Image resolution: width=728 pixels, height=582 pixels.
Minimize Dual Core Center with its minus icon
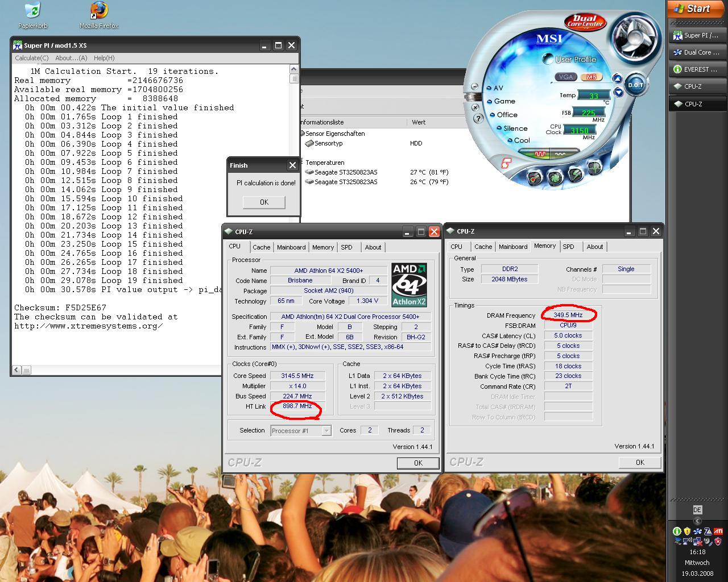(474, 86)
